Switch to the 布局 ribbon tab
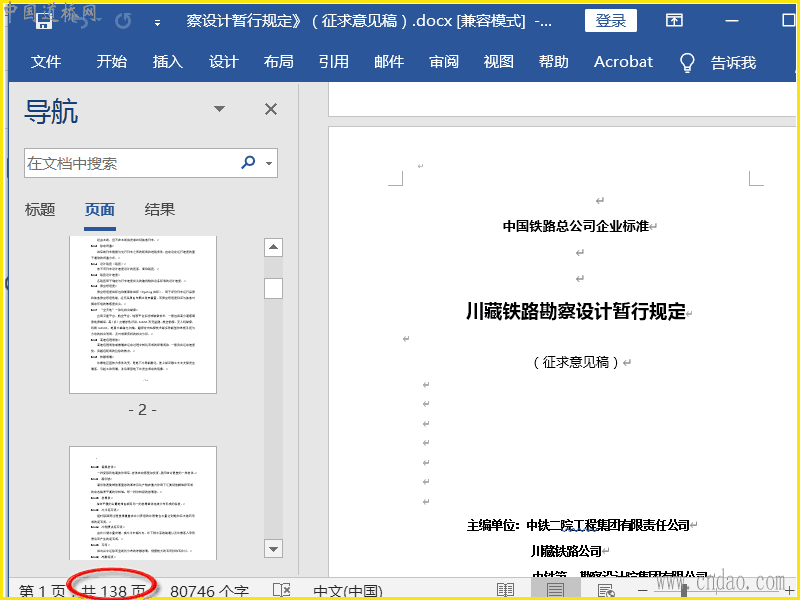800x600 pixels. (x=279, y=62)
